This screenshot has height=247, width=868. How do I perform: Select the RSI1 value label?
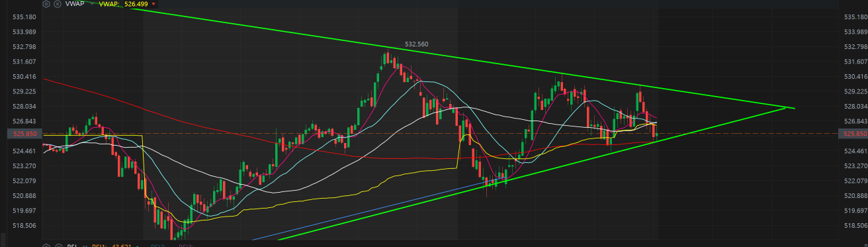(x=112, y=246)
